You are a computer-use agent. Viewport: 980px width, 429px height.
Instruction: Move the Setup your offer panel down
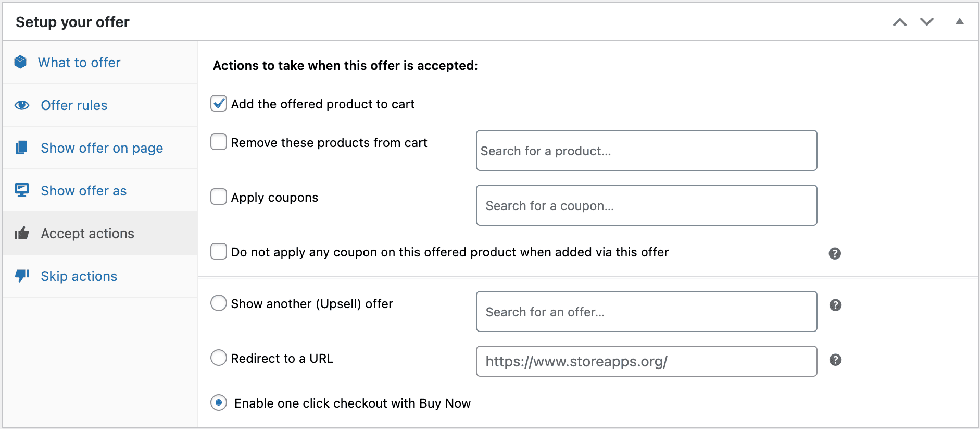point(927,22)
